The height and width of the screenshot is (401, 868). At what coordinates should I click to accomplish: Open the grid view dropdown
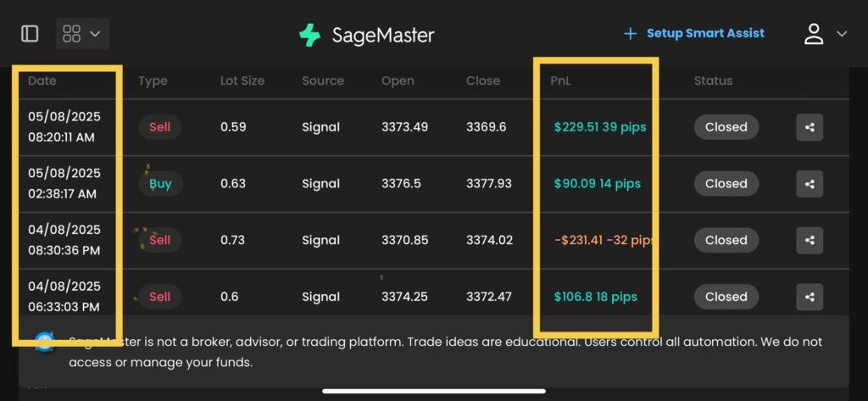pos(82,34)
